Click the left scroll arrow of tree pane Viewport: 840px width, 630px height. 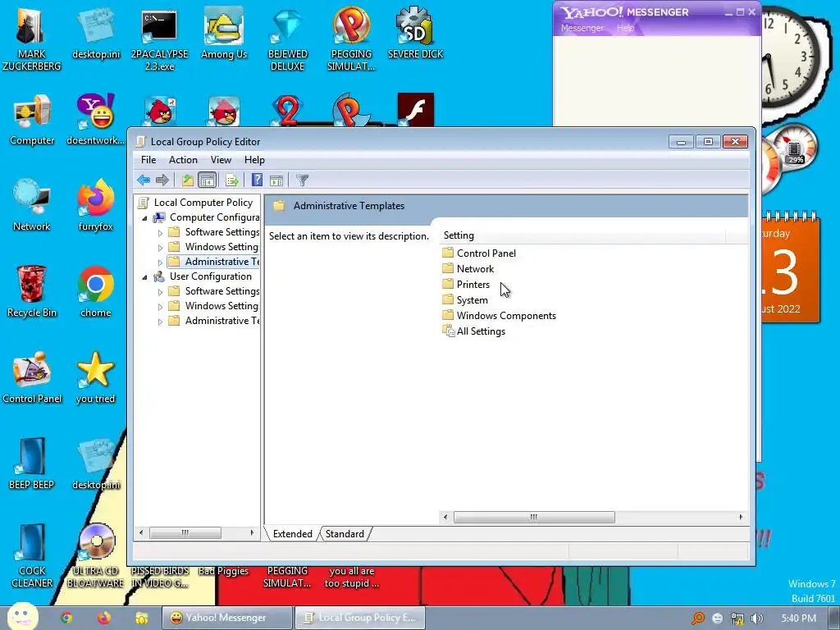point(141,532)
